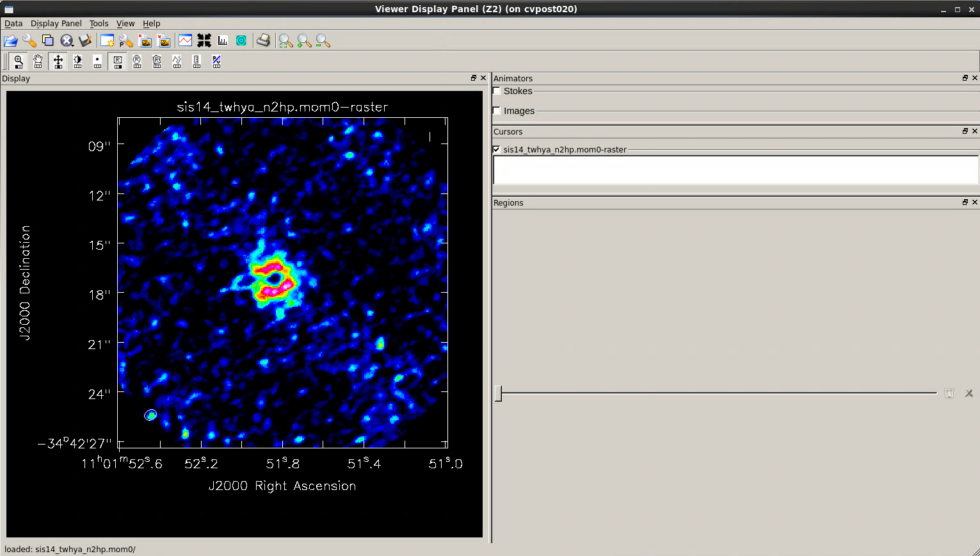Select the ruler distance tool
Viewport: 980px width, 556px height.
click(197, 61)
